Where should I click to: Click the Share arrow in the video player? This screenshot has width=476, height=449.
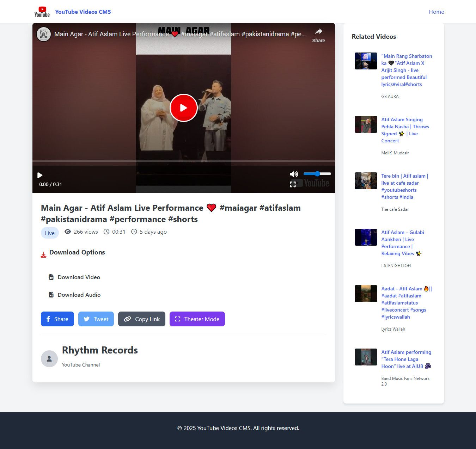click(318, 35)
